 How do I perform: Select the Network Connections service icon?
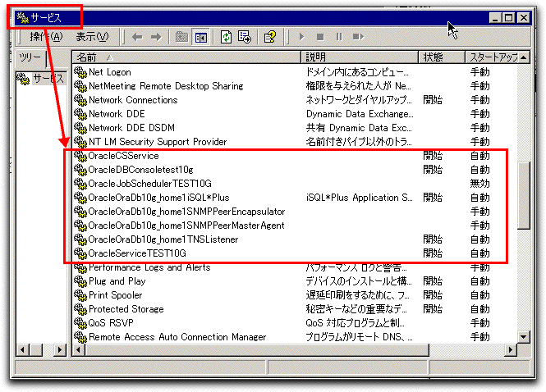tap(80, 100)
